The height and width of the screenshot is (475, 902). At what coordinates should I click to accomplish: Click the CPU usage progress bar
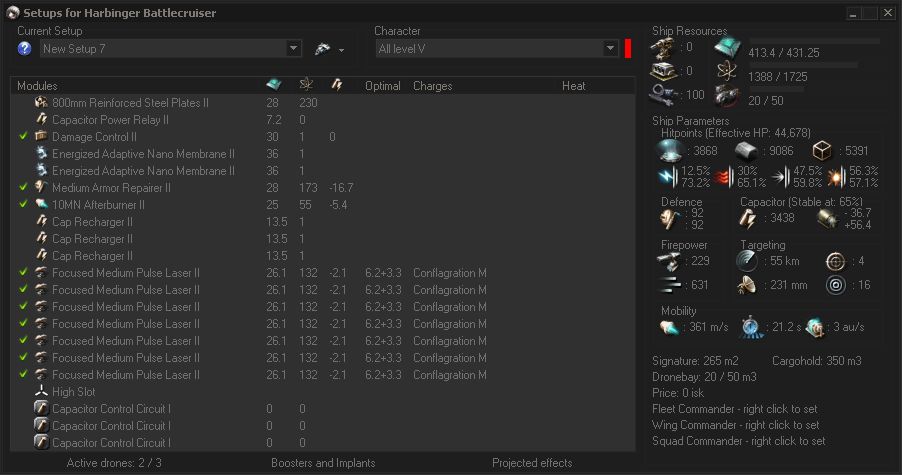coord(813,41)
